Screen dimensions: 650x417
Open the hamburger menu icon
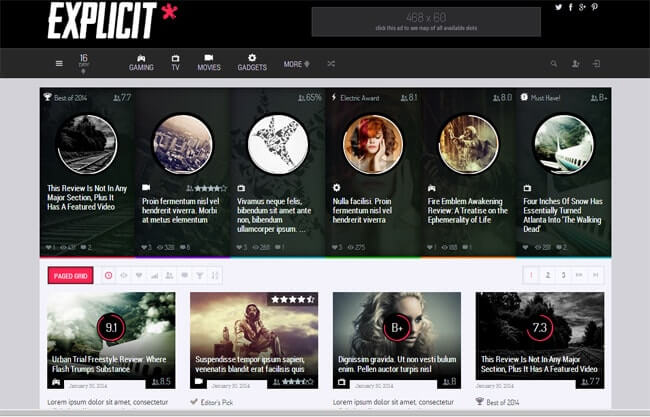[x=59, y=64]
